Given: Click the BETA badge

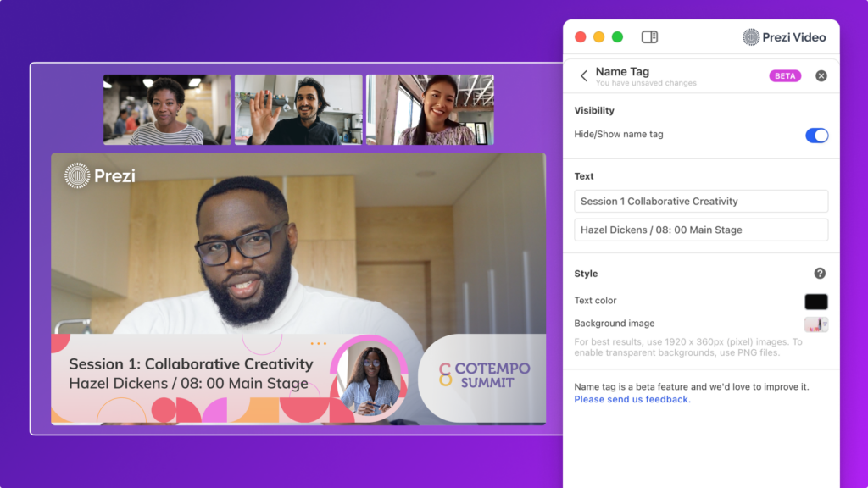Looking at the screenshot, I should (x=785, y=75).
